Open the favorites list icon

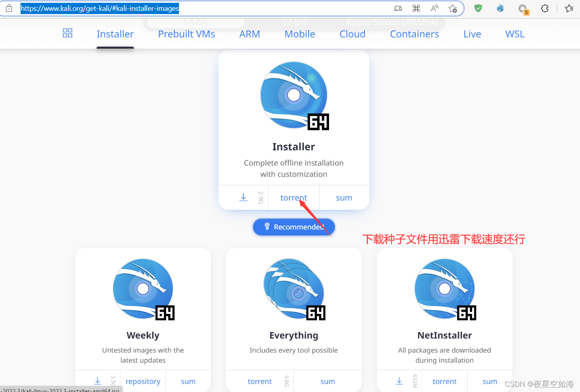click(569, 8)
